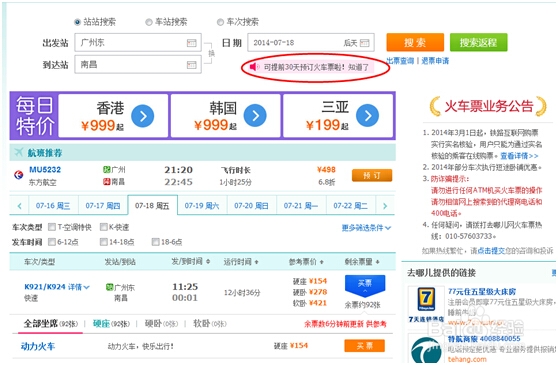The height and width of the screenshot is (365, 558).
Task: Select the 07-19 周六 date tab
Action: 202,206
